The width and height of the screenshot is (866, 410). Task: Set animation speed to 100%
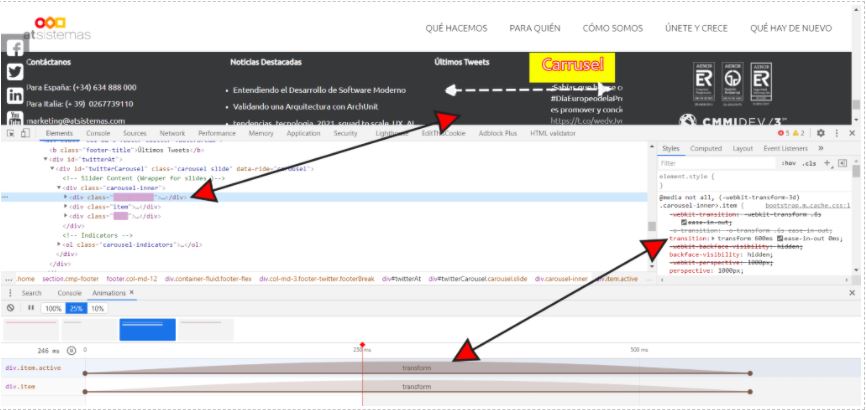(53, 308)
